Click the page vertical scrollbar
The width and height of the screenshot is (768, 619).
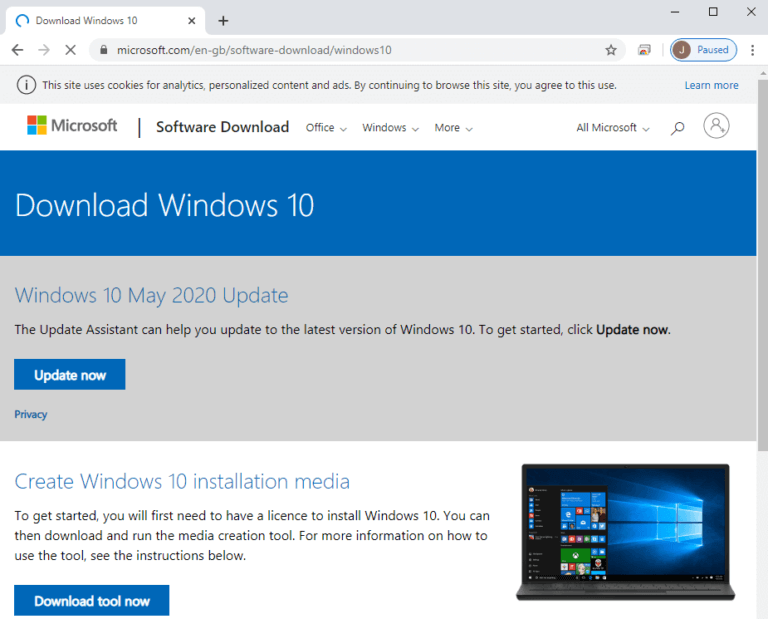coord(763,264)
